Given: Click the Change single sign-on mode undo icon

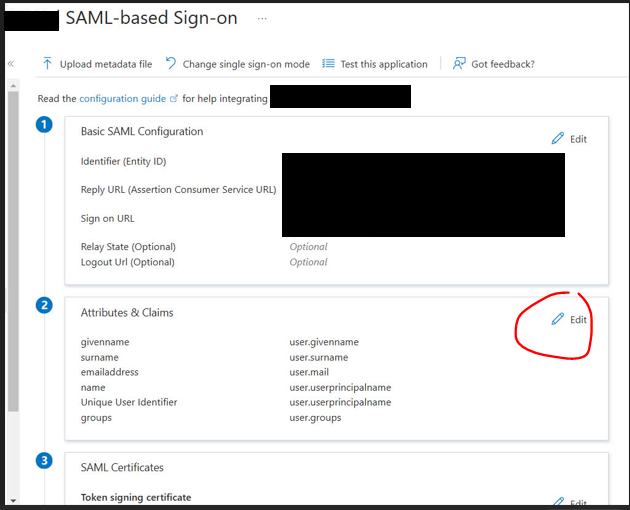Looking at the screenshot, I should 171,63.
